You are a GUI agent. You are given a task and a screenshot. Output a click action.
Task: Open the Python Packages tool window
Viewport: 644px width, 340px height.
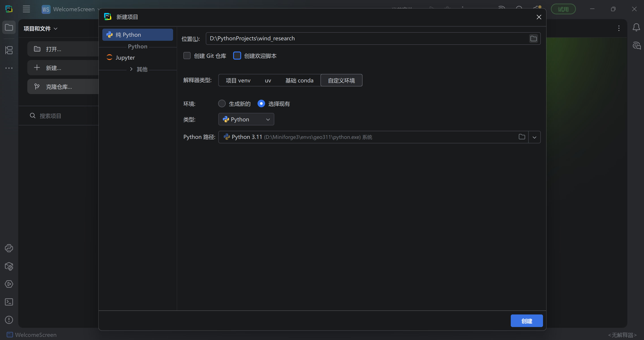click(x=9, y=266)
